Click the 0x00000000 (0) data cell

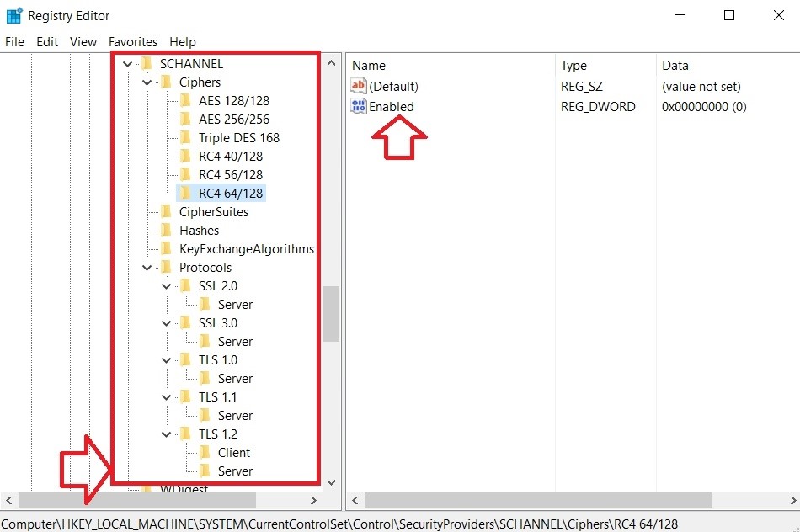tap(704, 107)
